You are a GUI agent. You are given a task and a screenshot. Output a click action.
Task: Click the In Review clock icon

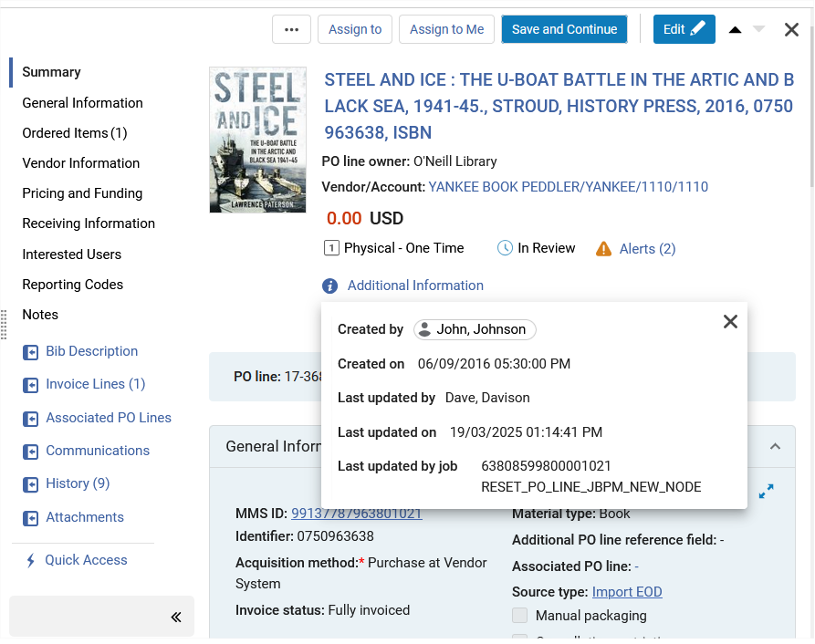tap(505, 248)
